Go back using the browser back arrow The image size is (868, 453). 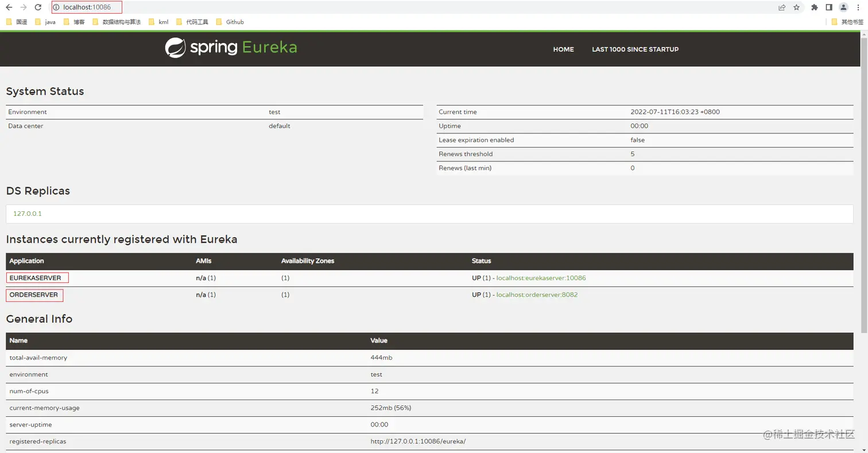click(x=9, y=7)
